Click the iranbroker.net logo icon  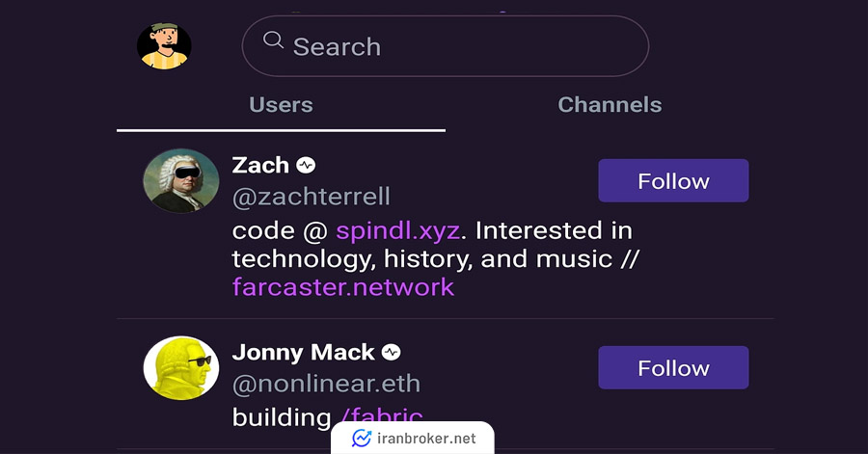[362, 439]
